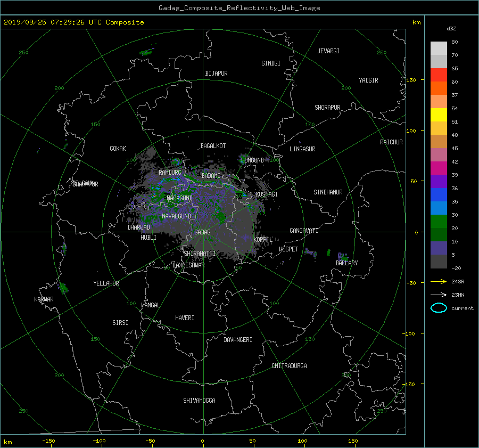Click the RAMDURG city label

point(170,173)
